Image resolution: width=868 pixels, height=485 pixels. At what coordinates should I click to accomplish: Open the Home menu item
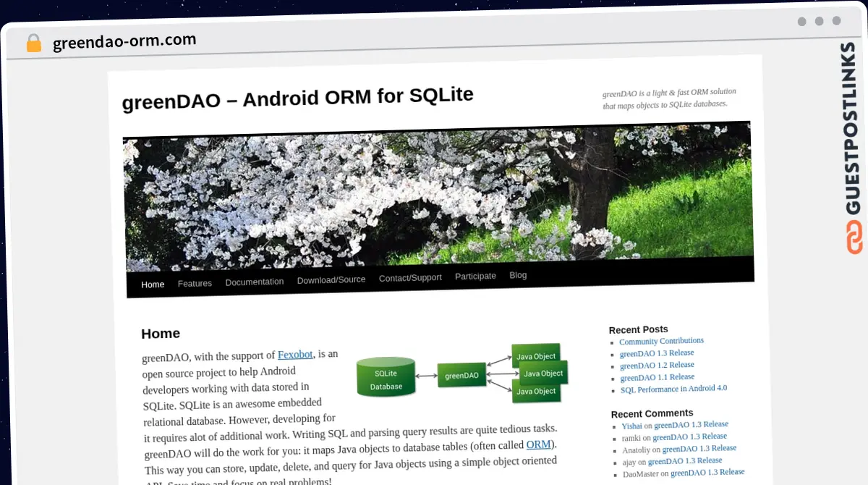click(x=153, y=284)
